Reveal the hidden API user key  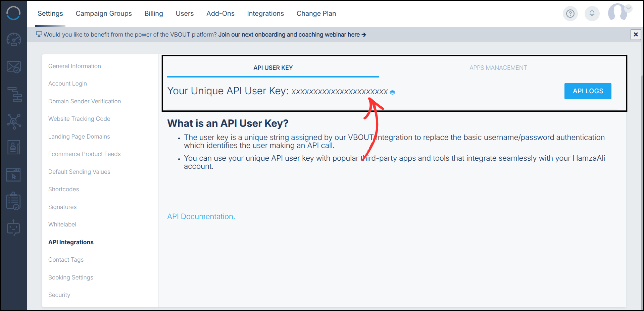pyautogui.click(x=392, y=92)
